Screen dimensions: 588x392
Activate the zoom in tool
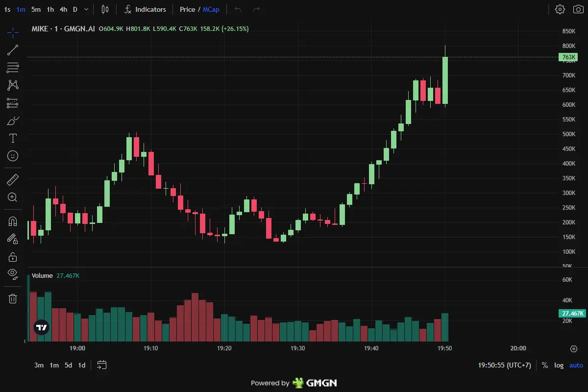click(x=13, y=197)
